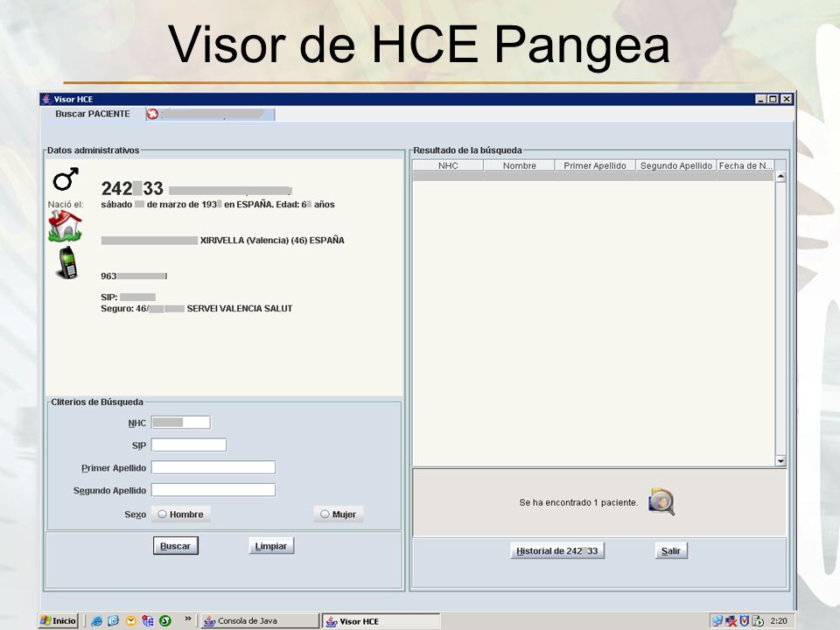Image resolution: width=840 pixels, height=630 pixels.
Task: Maximize the Visor HCE window
Action: (773, 99)
